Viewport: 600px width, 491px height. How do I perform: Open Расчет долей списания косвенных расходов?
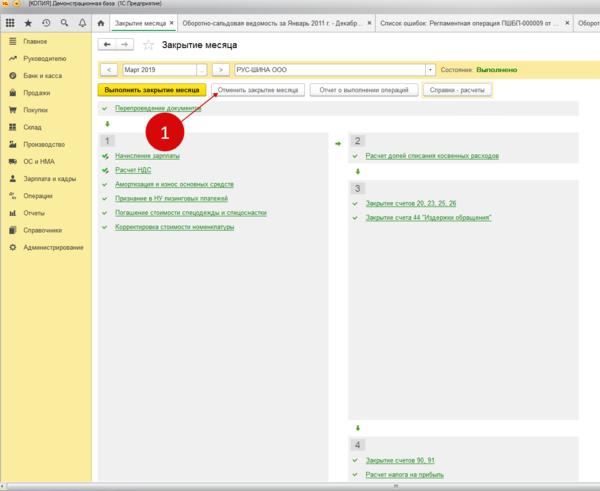click(432, 156)
